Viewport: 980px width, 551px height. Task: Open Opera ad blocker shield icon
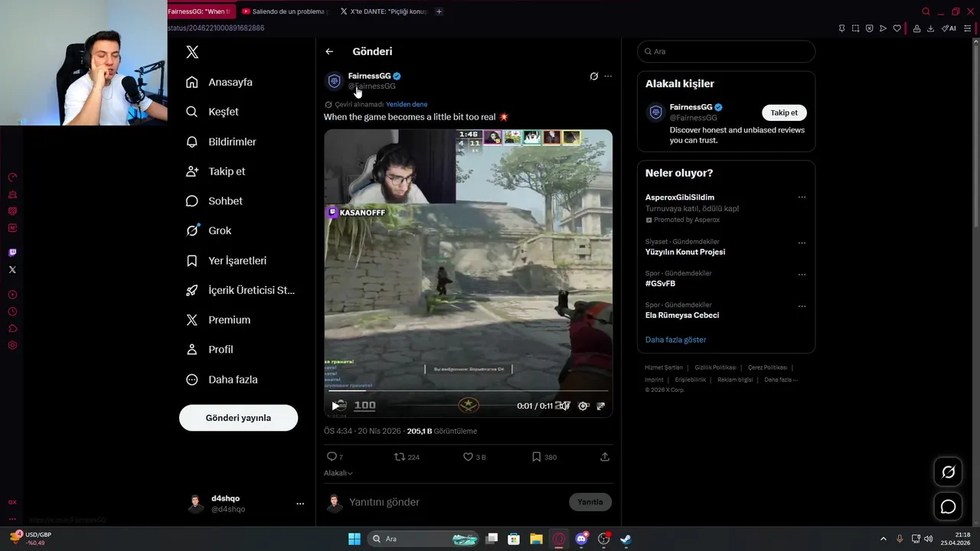(869, 28)
